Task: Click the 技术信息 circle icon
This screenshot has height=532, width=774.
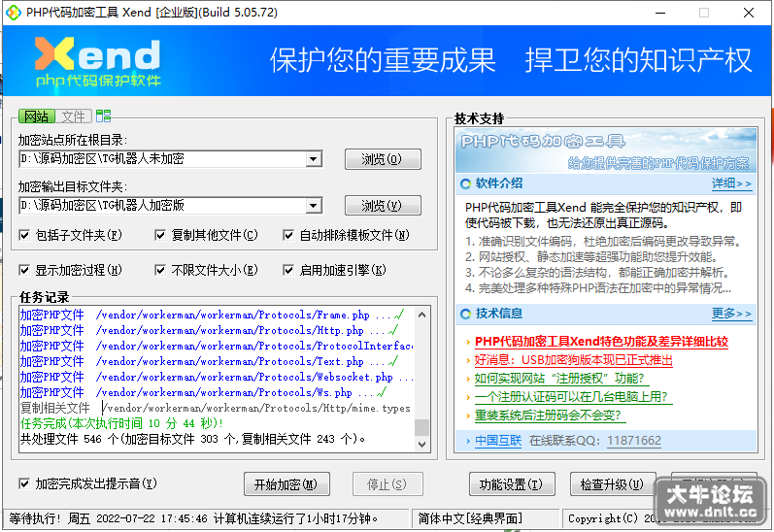Action: pos(465,314)
